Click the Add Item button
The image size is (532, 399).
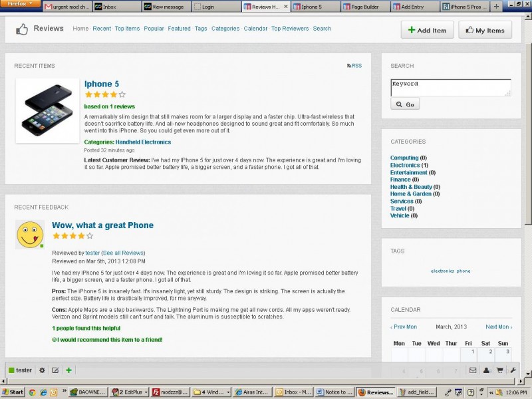(x=427, y=30)
